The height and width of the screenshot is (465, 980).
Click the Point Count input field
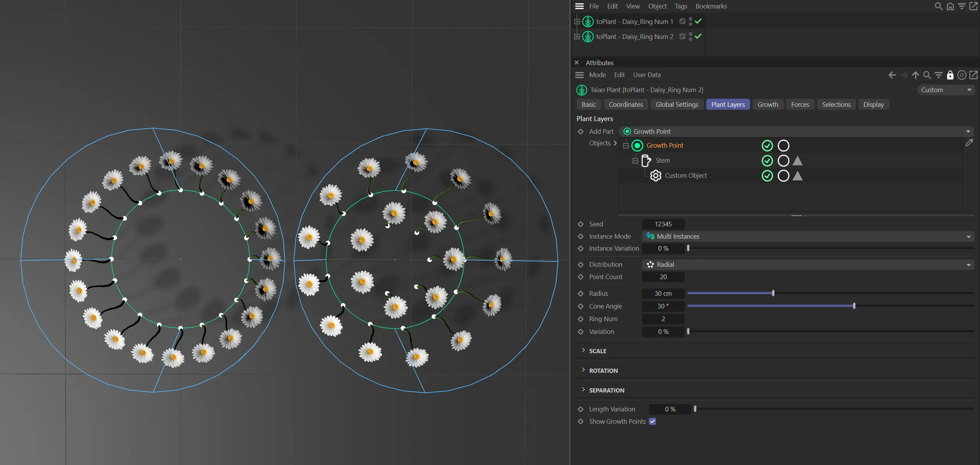pos(663,277)
